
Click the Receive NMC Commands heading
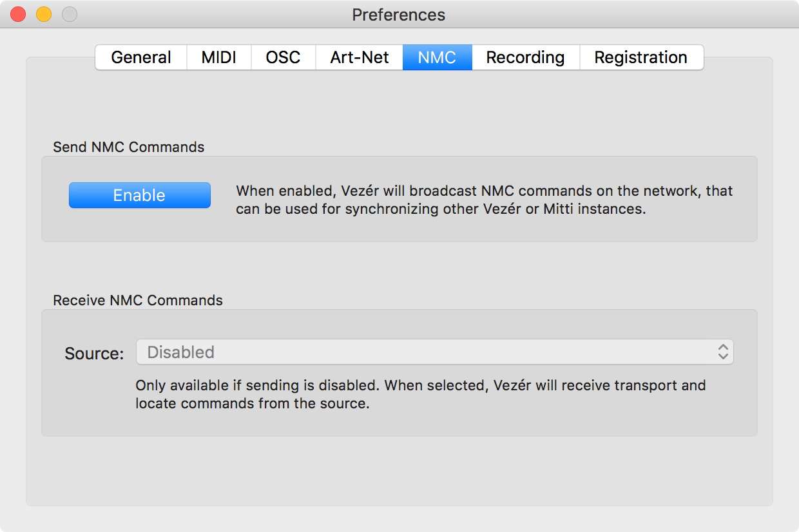(138, 300)
